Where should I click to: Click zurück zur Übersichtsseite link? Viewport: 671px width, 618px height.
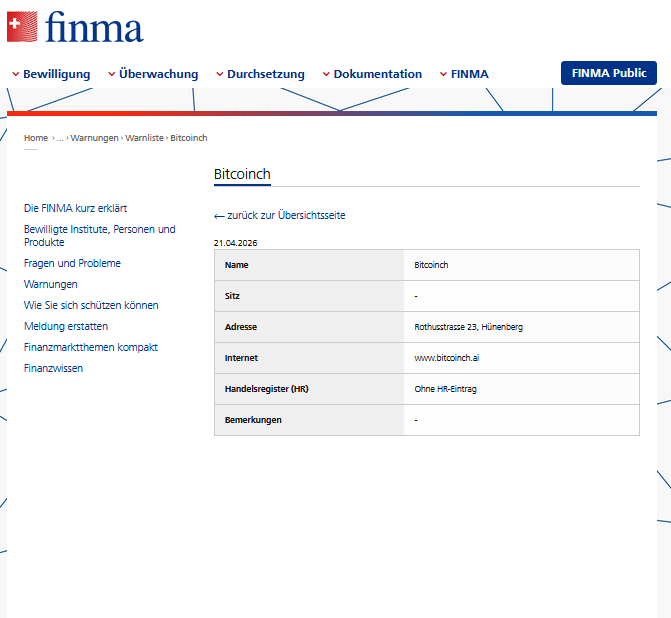(286, 215)
